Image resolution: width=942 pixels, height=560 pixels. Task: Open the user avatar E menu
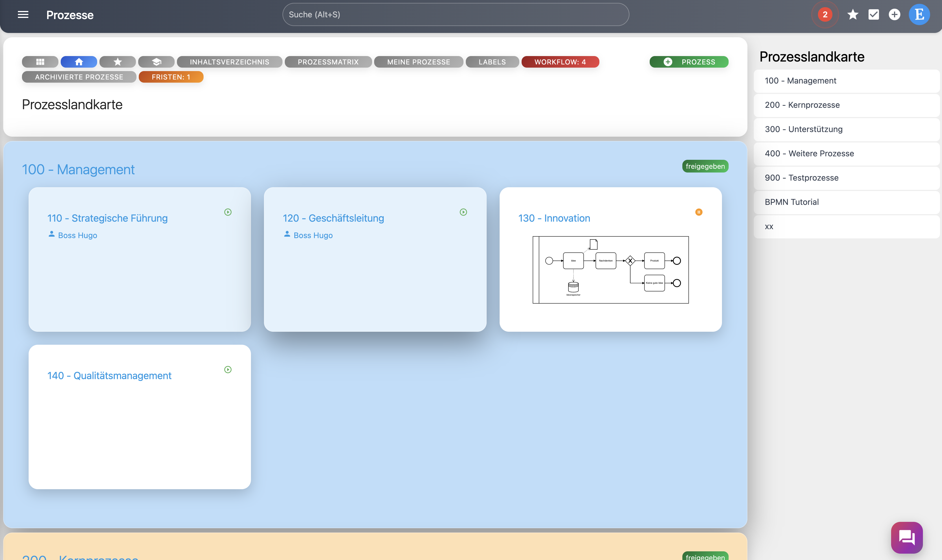[919, 15]
